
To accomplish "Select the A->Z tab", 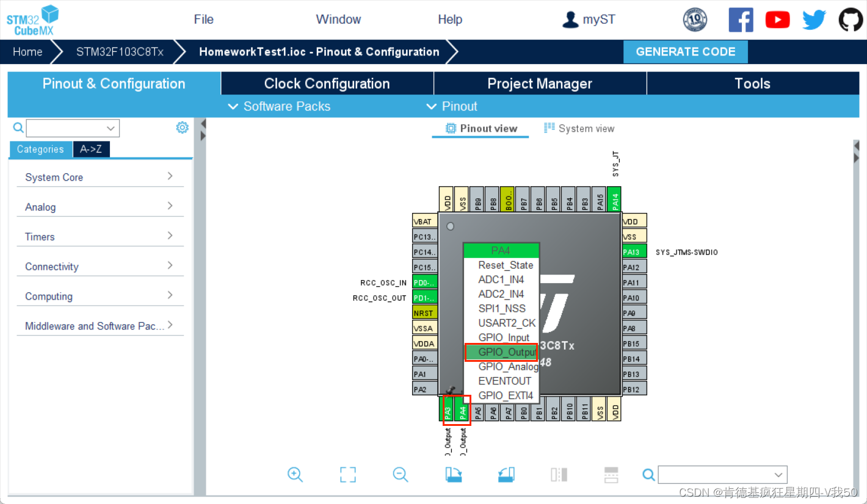I will [x=91, y=149].
